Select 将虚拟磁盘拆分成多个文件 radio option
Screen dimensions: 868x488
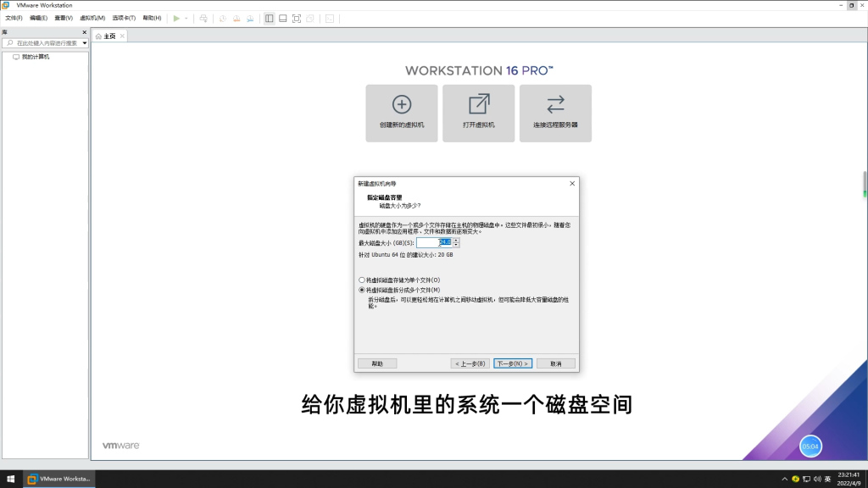pyautogui.click(x=363, y=290)
